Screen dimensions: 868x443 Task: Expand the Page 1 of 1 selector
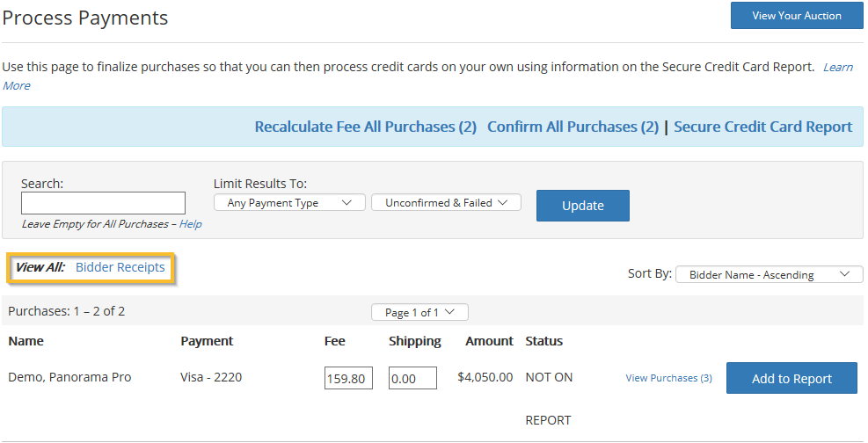419,312
